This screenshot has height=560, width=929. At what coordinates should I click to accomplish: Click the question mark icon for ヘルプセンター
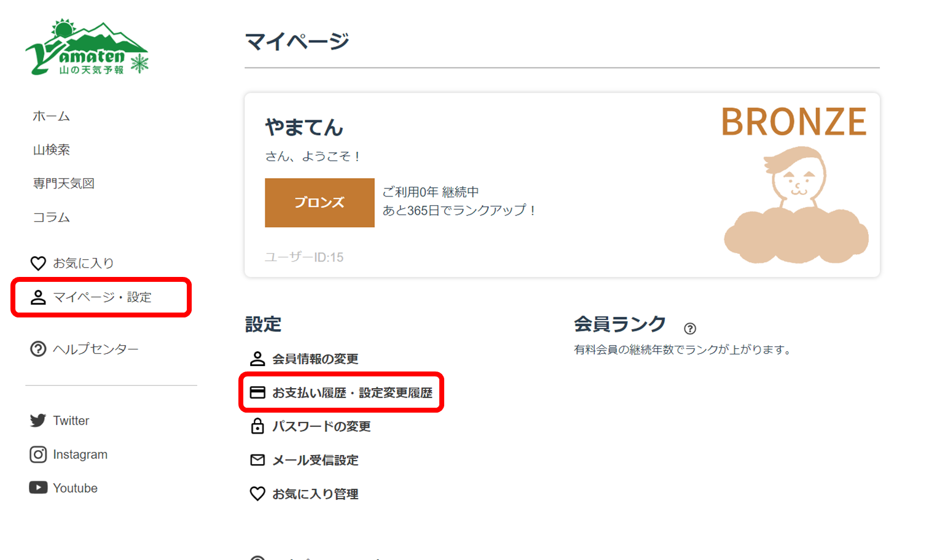pos(38,349)
